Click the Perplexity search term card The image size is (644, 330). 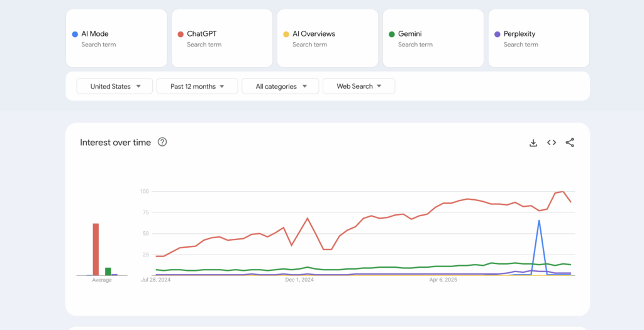(539, 38)
